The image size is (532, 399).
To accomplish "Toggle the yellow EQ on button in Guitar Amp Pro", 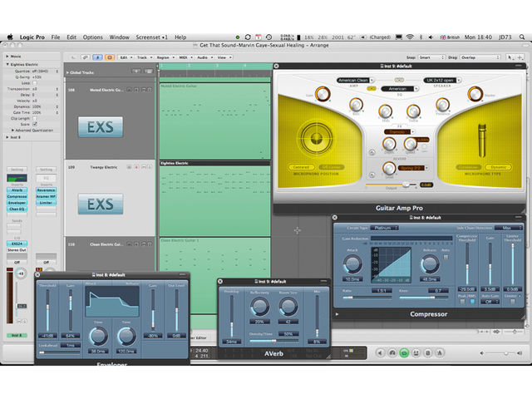I will click(x=372, y=89).
